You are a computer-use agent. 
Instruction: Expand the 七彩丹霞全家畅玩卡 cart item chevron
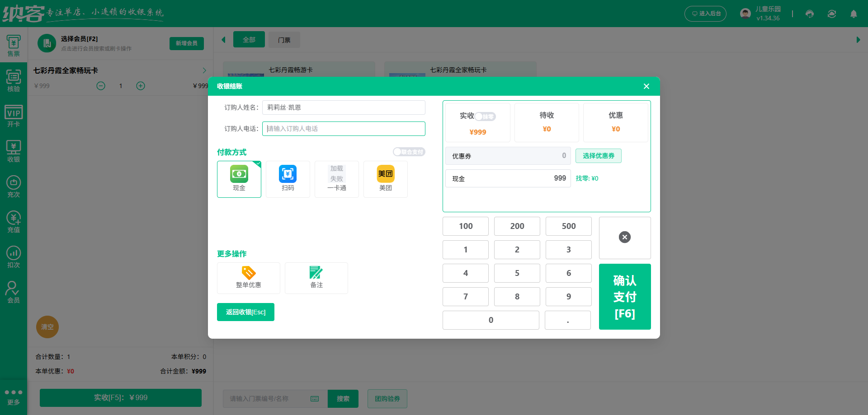pos(204,70)
